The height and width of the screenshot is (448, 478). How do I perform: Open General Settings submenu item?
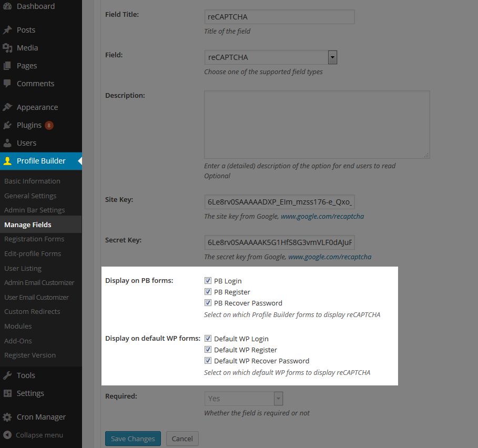click(30, 196)
